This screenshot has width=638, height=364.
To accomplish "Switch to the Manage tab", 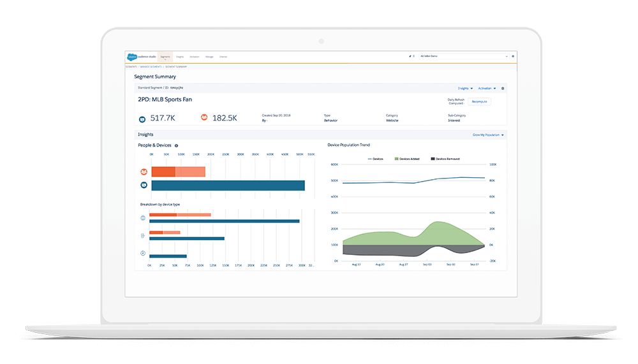I will pyautogui.click(x=209, y=57).
